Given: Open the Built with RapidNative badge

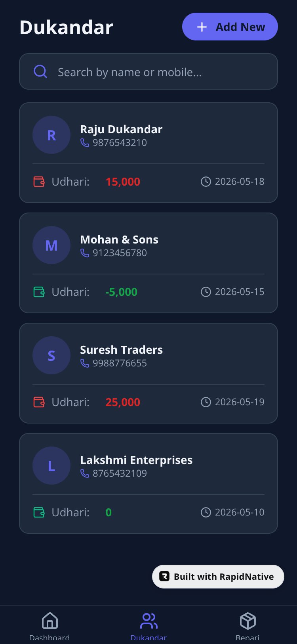Looking at the screenshot, I should [218, 577].
